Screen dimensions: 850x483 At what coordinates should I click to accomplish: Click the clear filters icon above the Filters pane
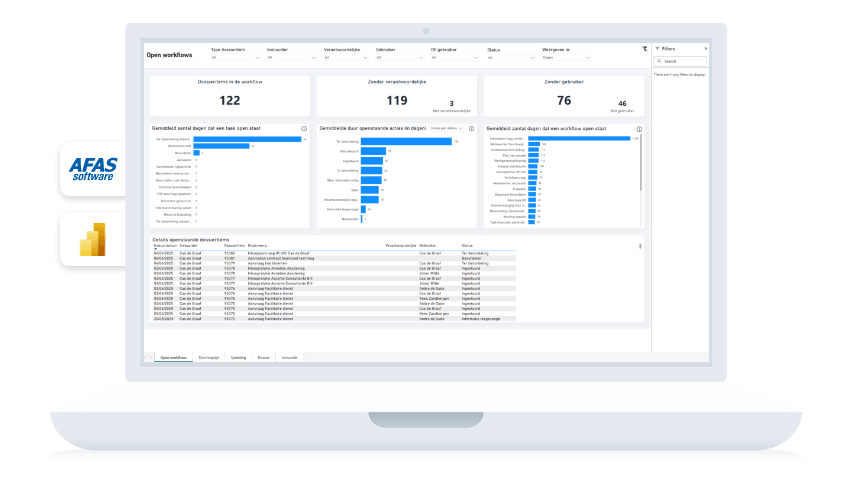[644, 47]
